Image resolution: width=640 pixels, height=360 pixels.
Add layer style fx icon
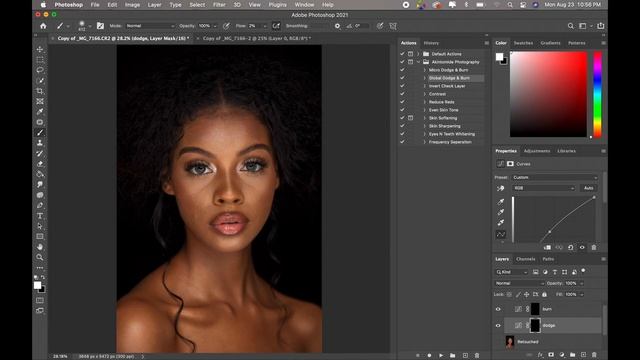click(540, 355)
